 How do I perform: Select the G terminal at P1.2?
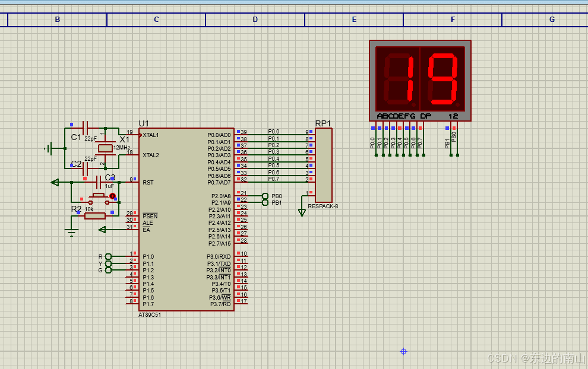click(x=108, y=270)
